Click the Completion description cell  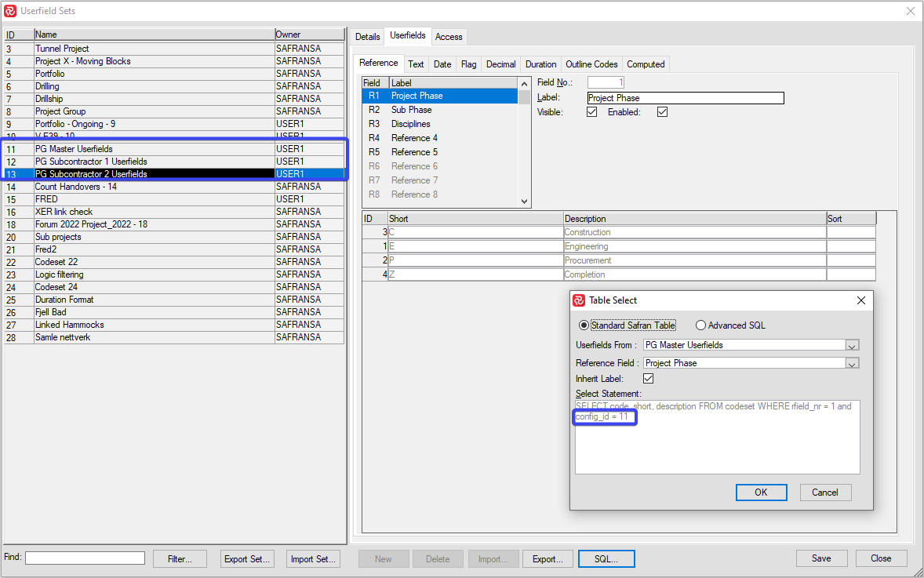695,275
